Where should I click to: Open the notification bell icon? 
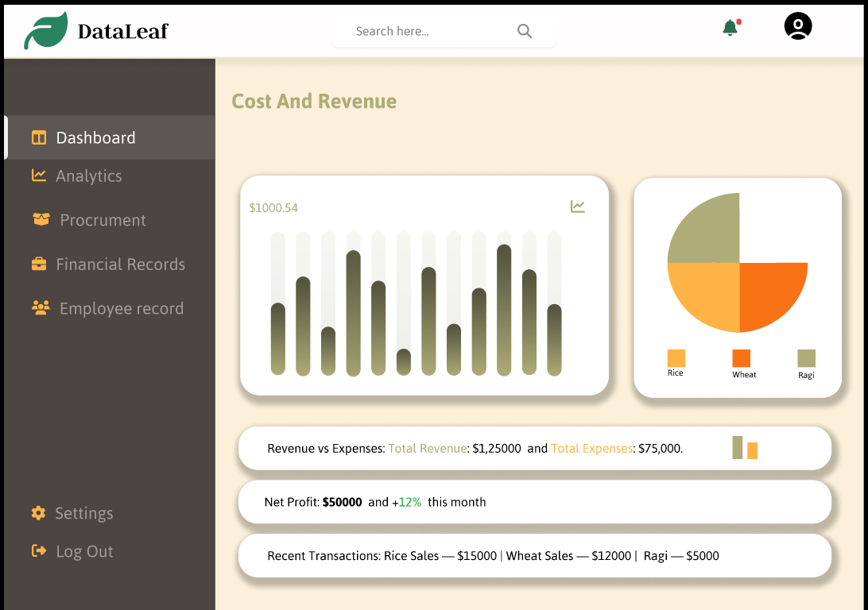point(731,27)
